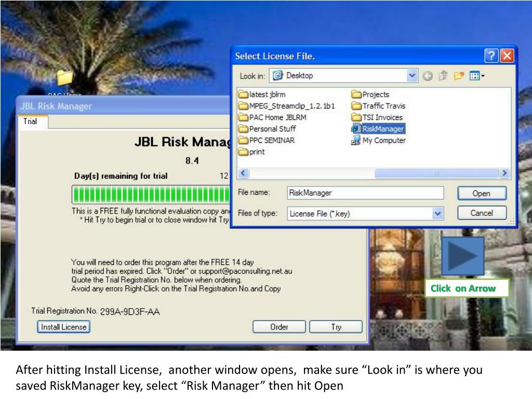The image size is (532, 399).
Task: Click the Cancel button in file dialog
Action: click(x=482, y=212)
